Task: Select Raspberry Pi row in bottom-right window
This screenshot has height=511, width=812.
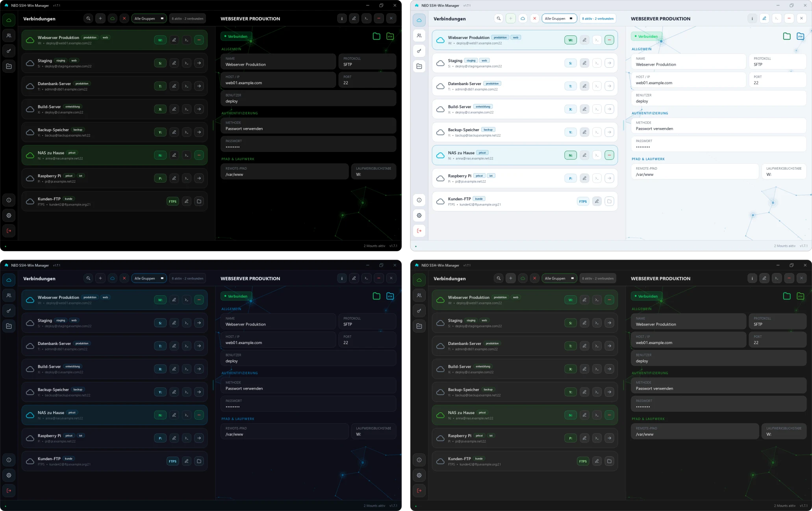Action: [x=525, y=438]
